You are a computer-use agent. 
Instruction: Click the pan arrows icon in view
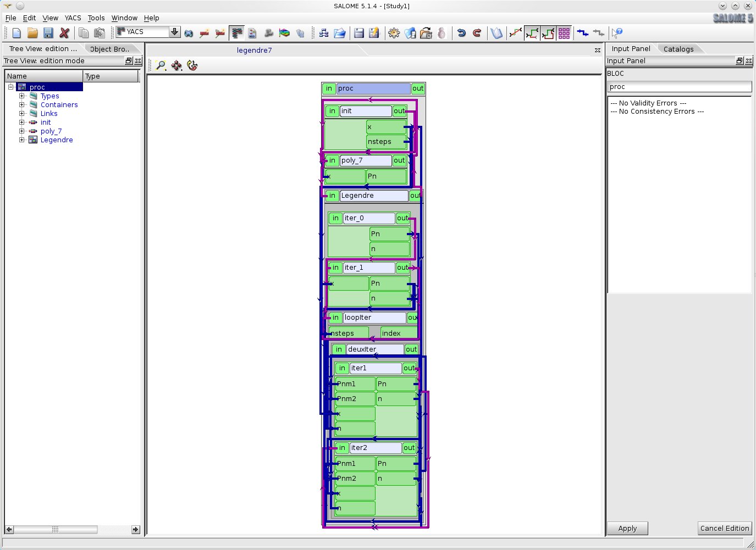tap(176, 65)
